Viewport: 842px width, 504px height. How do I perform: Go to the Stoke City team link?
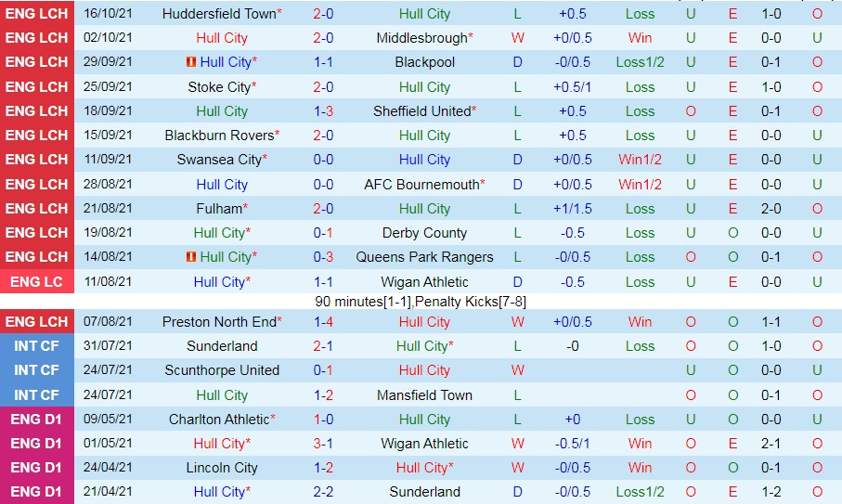[219, 87]
